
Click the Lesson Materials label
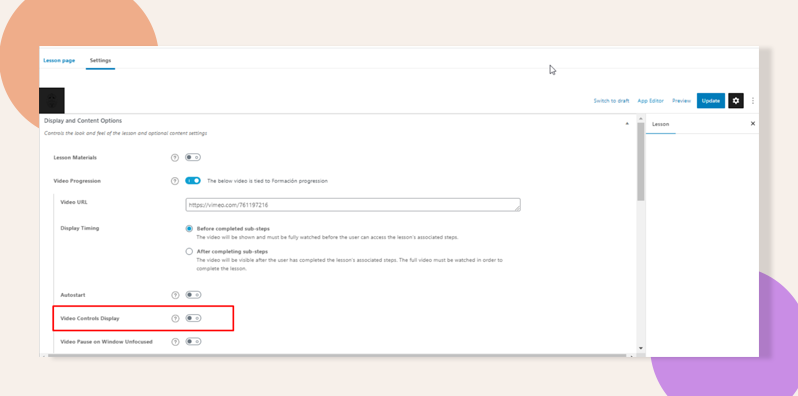point(75,158)
